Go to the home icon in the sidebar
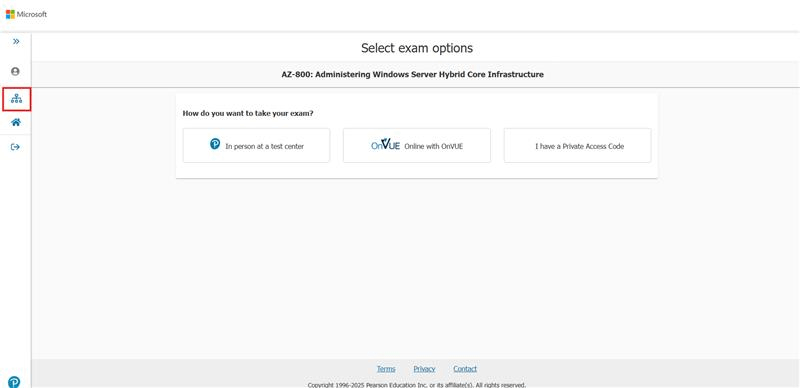The height and width of the screenshot is (388, 800). coord(16,123)
